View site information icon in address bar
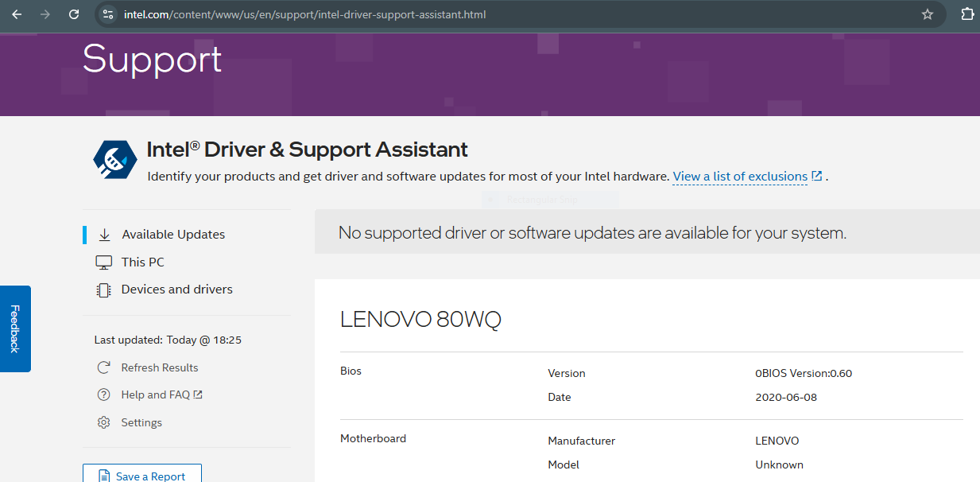Viewport: 980px width, 482px height. 109,14
